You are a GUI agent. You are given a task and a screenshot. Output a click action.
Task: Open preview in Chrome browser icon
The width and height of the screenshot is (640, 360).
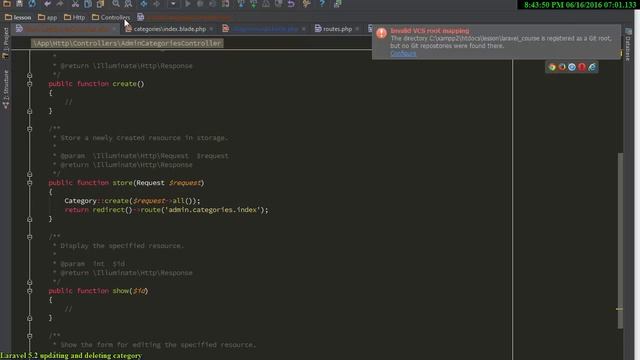pos(552,67)
